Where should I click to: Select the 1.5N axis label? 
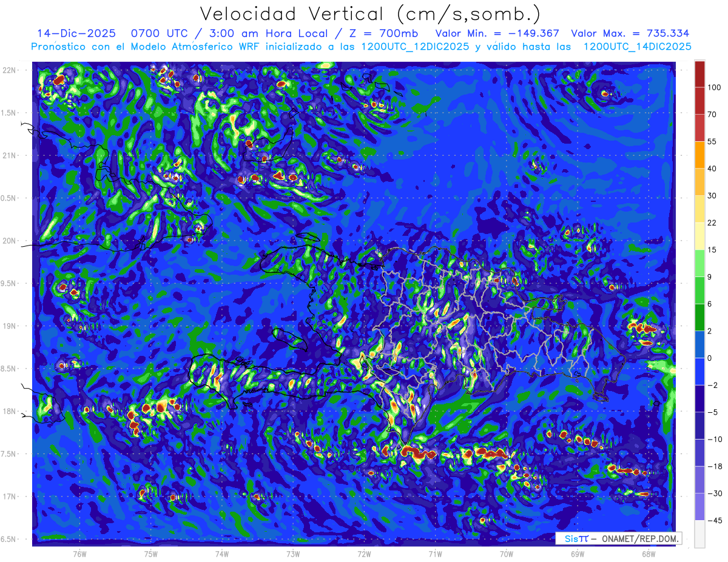[10, 113]
